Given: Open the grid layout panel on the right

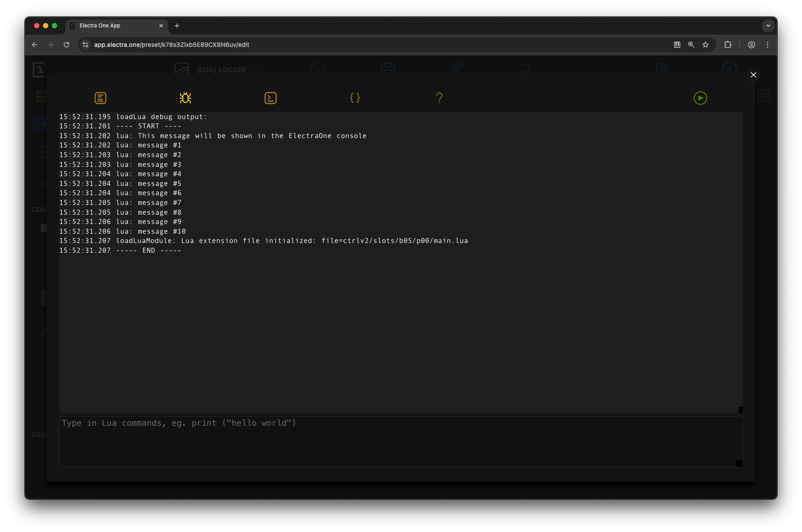Looking at the screenshot, I should 763,94.
